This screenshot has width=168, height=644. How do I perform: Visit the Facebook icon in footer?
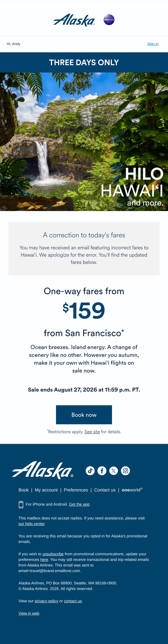102,471
